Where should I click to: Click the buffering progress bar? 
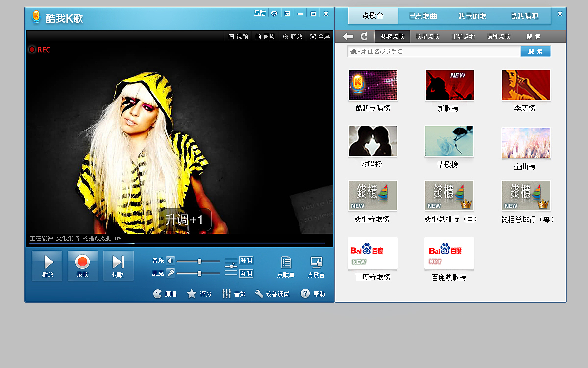(x=177, y=243)
